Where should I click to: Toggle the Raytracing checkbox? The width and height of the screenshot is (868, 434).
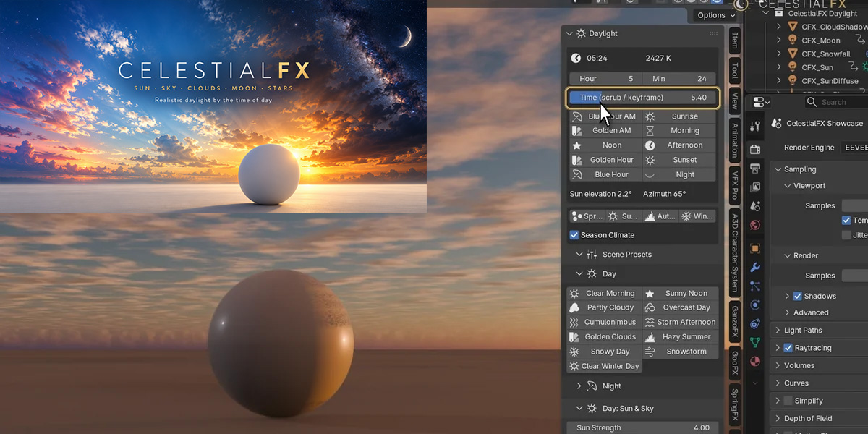click(788, 348)
